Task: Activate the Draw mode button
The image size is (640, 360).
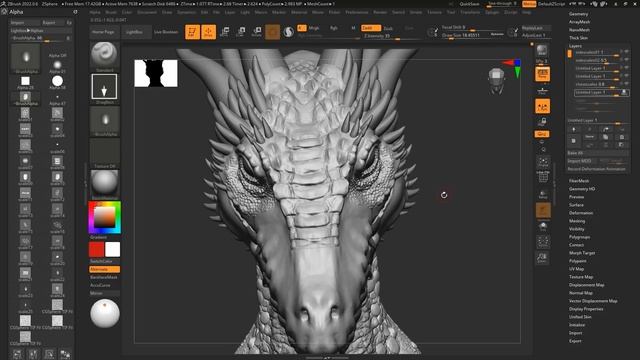Action: click(209, 32)
